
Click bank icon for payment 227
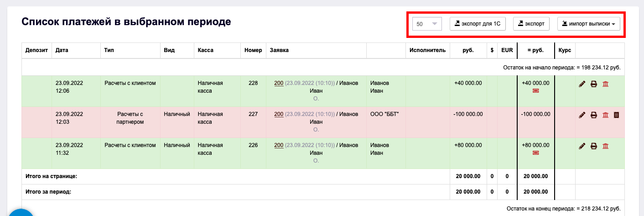[x=605, y=115]
